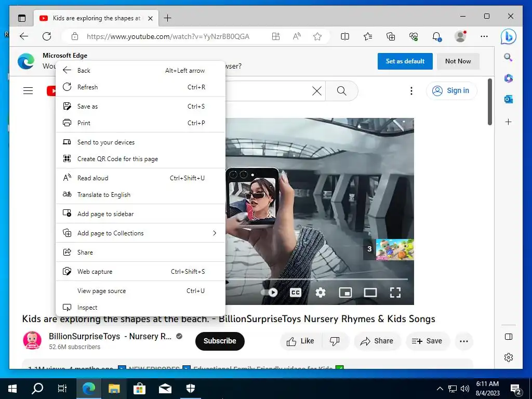The image size is (532, 399).
Task: Open Edge Settings and more menu
Action: 484,36
